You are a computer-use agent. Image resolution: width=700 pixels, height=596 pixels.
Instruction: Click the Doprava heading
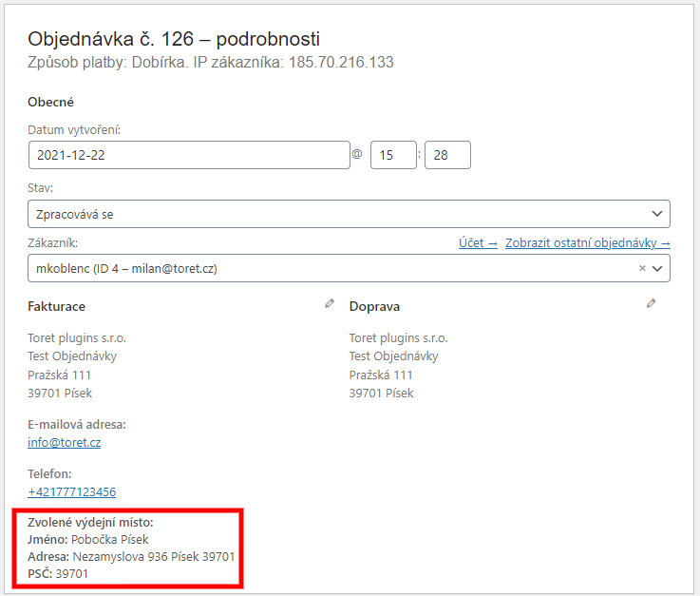374,306
